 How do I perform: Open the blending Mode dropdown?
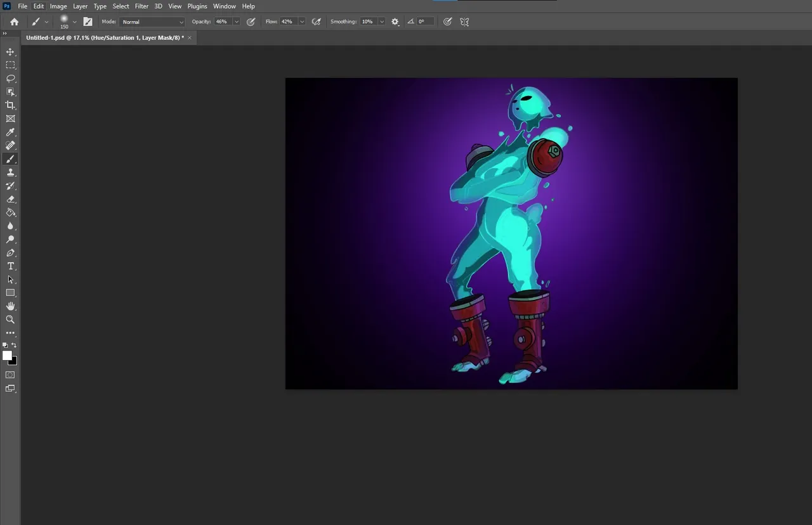click(x=152, y=22)
